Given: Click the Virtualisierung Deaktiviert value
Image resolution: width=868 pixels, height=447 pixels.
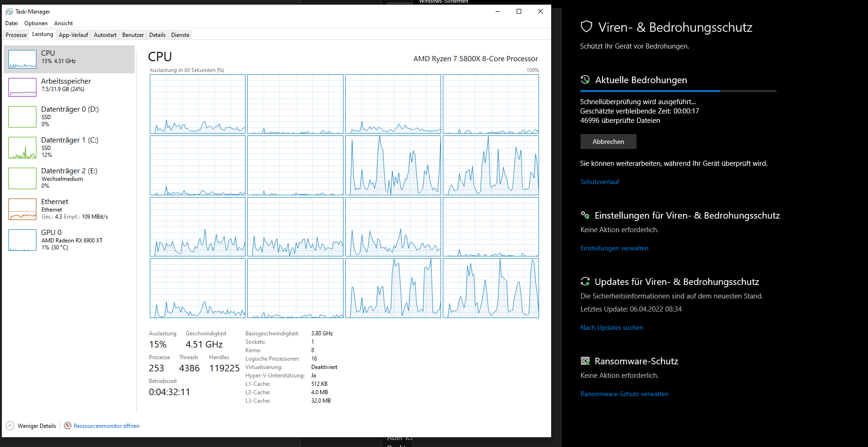Looking at the screenshot, I should (x=324, y=367).
